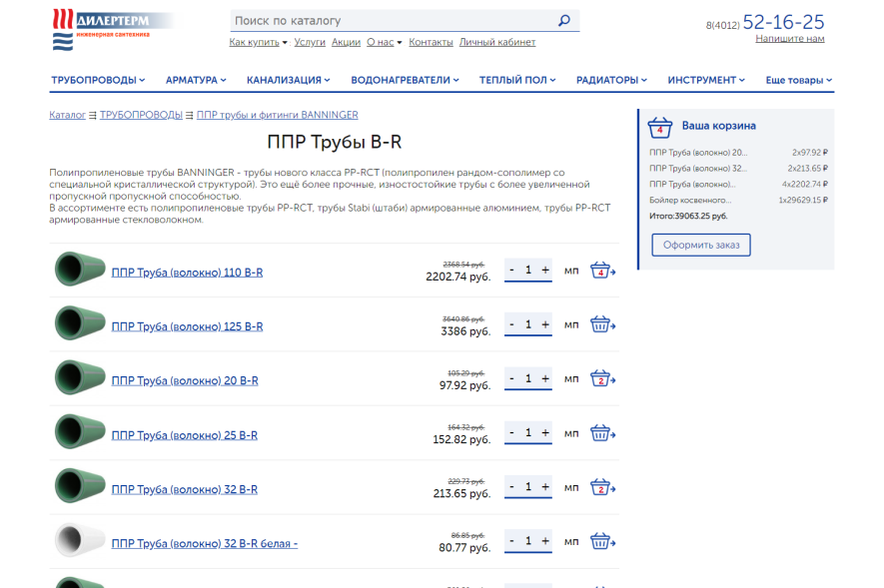884x588 pixels.
Task: Add ППР Труба 125 B-R to cart
Action: (602, 324)
